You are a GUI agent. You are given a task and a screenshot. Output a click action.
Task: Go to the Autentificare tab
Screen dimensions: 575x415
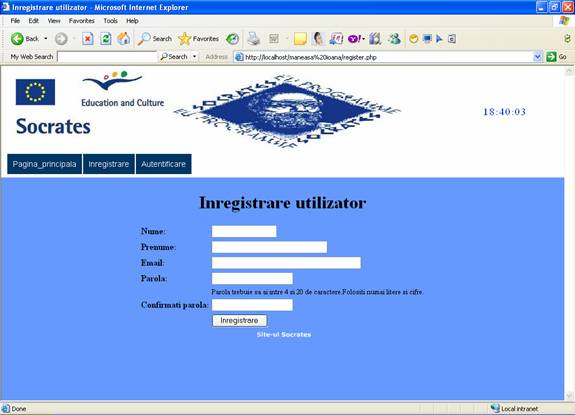(x=164, y=164)
